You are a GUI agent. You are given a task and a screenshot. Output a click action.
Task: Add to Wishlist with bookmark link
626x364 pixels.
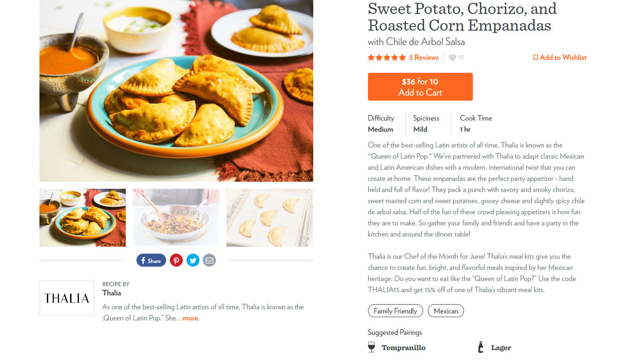click(x=560, y=57)
